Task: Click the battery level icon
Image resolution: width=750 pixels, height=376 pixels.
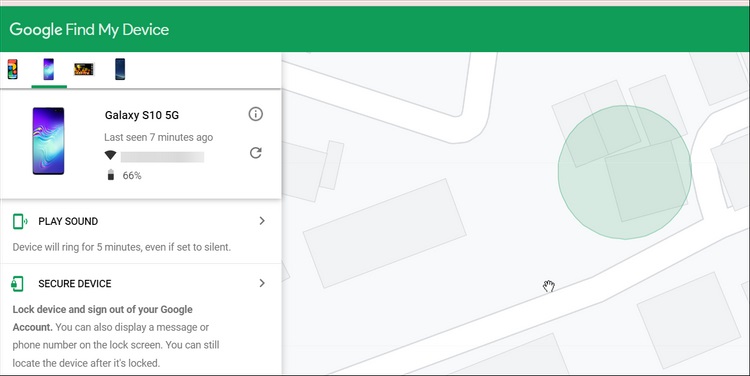Action: 111,175
